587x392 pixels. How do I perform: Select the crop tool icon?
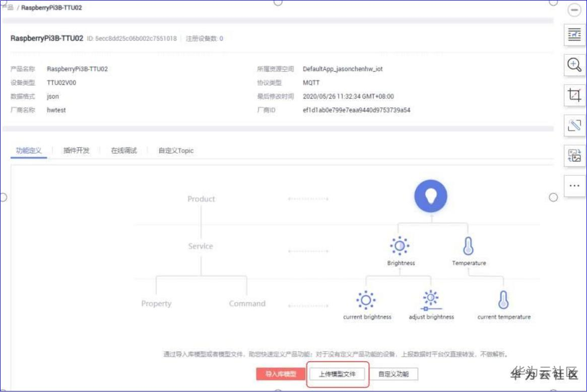pos(574,95)
